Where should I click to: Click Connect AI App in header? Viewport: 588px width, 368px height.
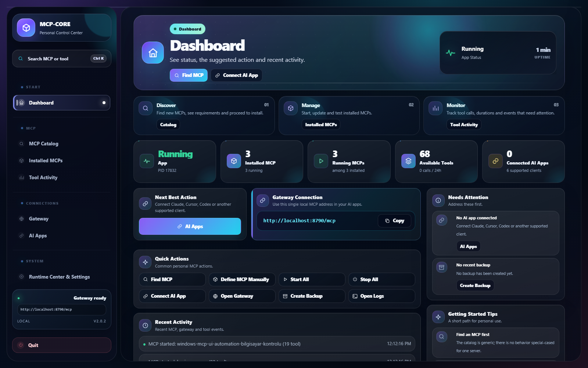(236, 75)
